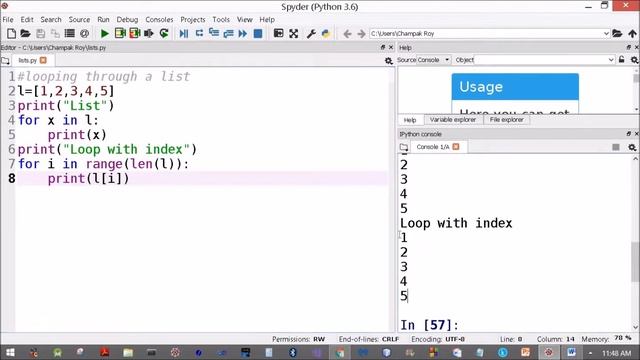Go forward with the right arrow icon

361,33
